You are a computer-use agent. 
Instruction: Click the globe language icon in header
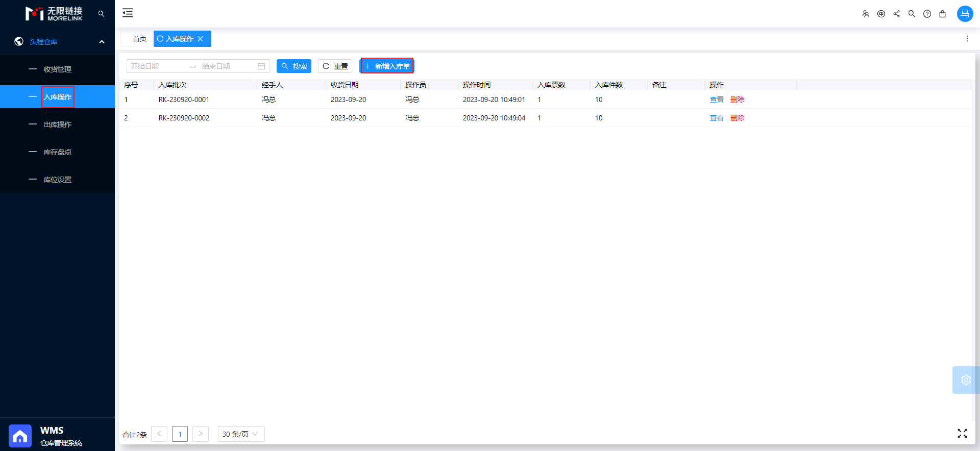click(881, 14)
